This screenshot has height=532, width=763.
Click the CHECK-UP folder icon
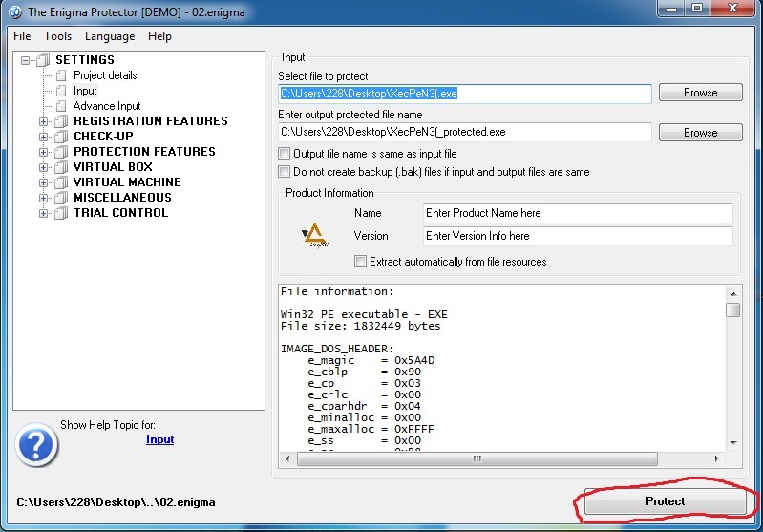point(61,137)
